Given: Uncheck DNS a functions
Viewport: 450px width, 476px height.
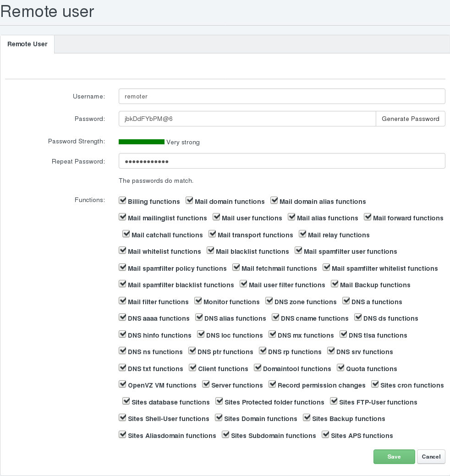Looking at the screenshot, I should pos(346,301).
